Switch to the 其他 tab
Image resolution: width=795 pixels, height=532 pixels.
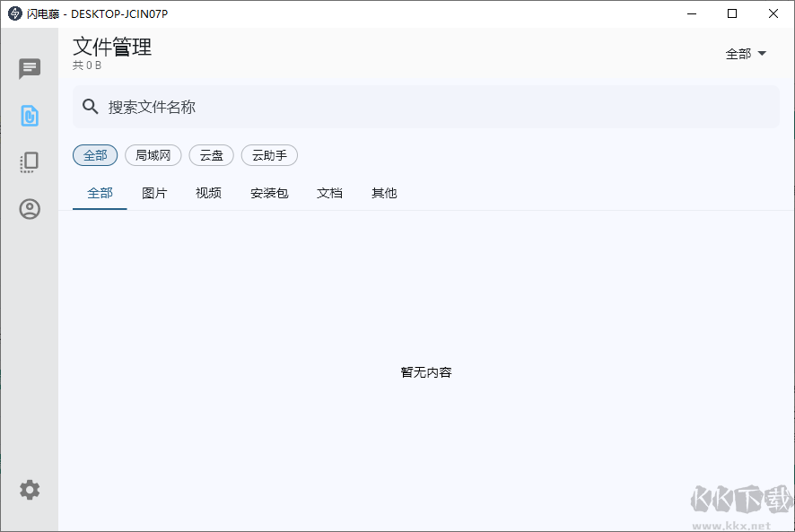(384, 193)
